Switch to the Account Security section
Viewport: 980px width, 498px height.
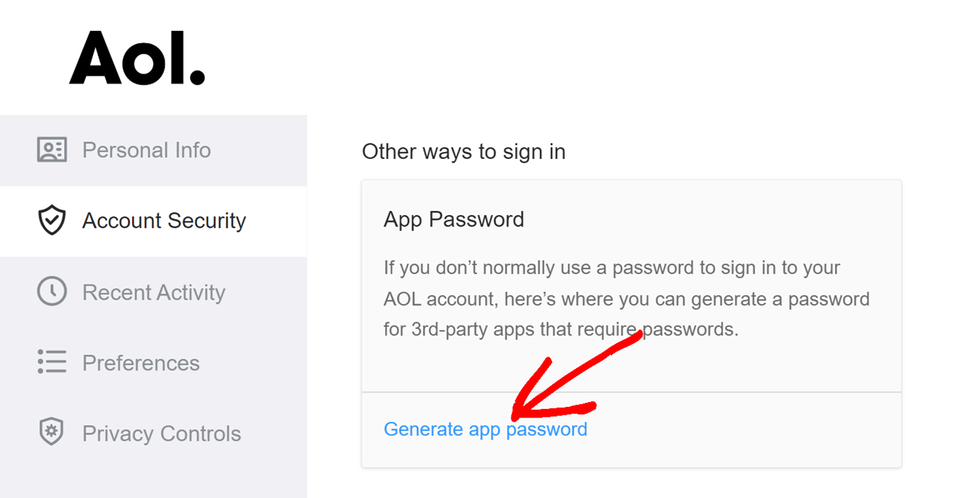[x=164, y=221]
